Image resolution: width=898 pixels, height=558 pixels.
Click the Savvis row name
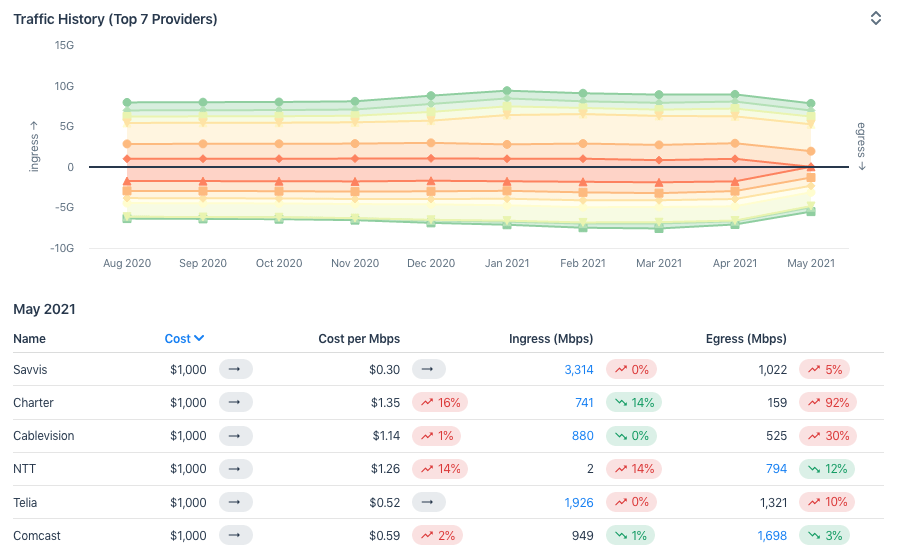click(30, 370)
